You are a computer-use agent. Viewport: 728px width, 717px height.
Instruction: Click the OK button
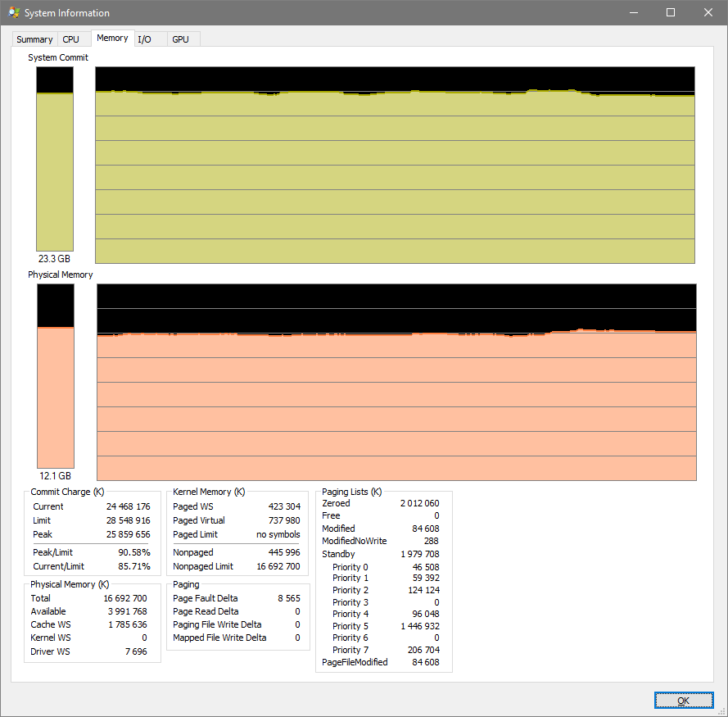(684, 701)
